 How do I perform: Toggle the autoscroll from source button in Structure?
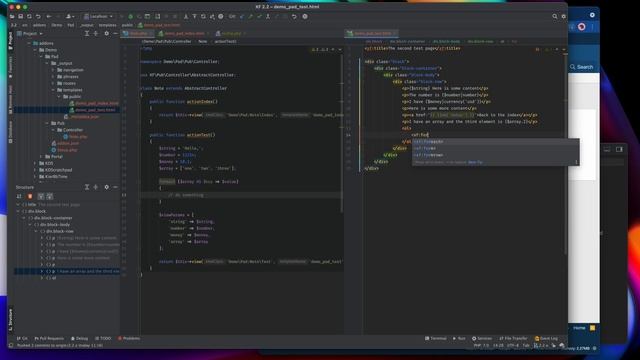coord(49,196)
